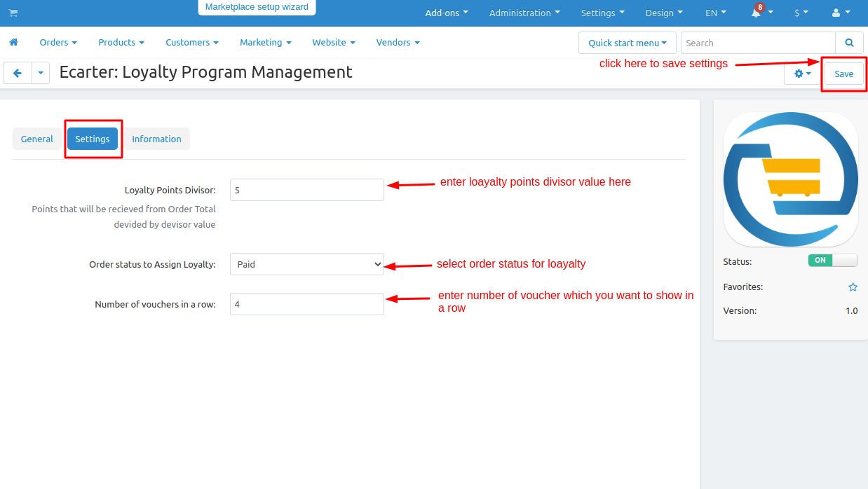
Task: Open the Marketing menu
Action: click(x=266, y=42)
